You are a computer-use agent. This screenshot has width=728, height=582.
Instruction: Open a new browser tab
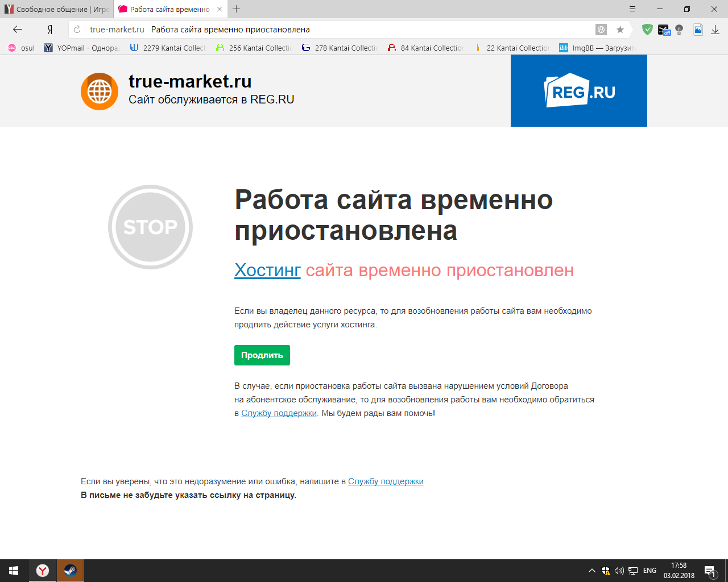point(237,9)
